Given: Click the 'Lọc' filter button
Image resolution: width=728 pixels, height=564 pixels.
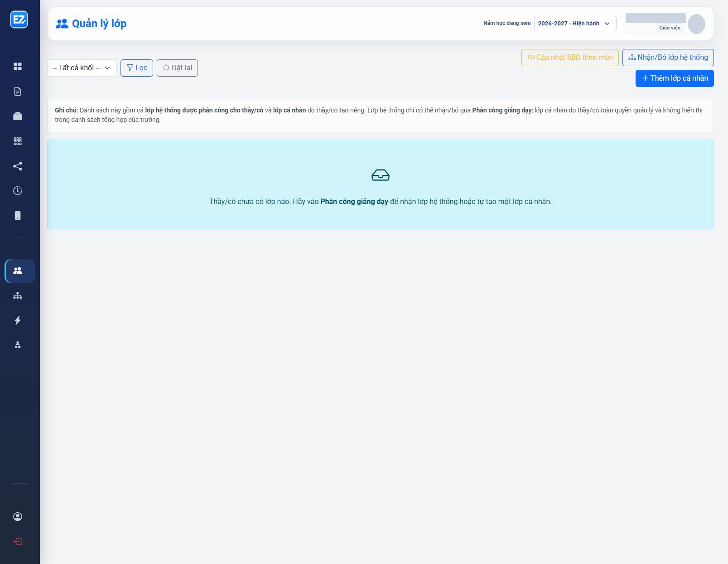Looking at the screenshot, I should tap(137, 68).
